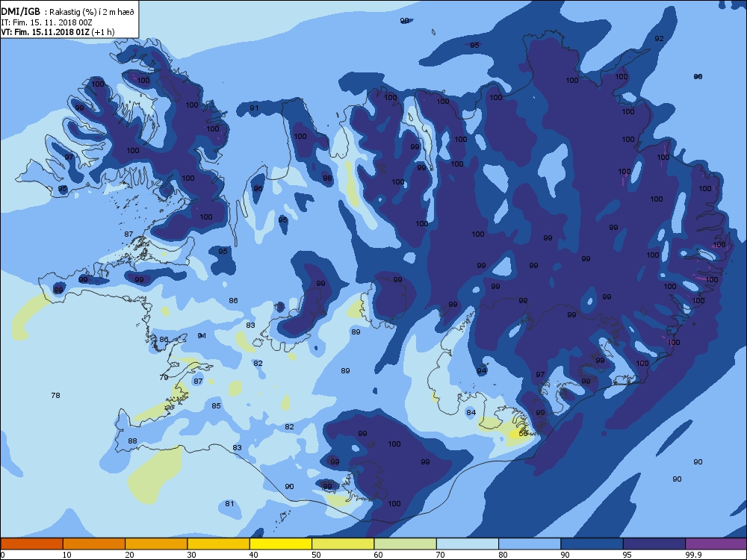Viewport: 747px width, 560px height.
Task: Click the map value '85' on the map
Action: tap(217, 405)
